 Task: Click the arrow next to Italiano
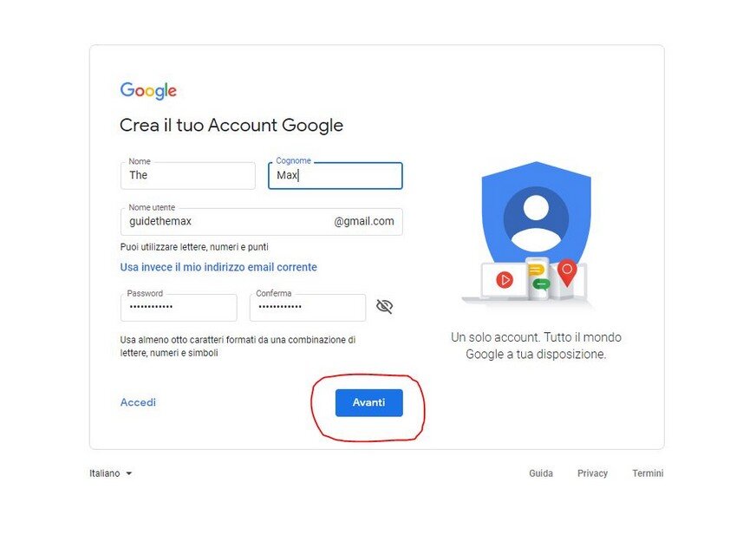(x=128, y=473)
